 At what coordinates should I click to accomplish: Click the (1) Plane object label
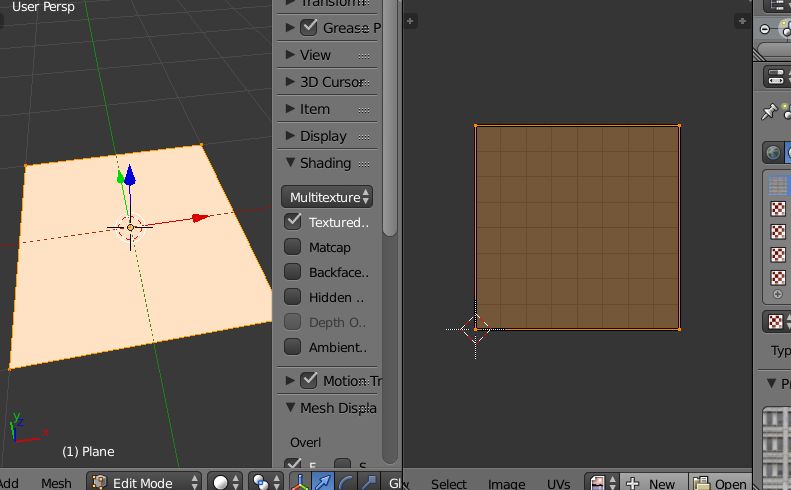tap(88, 451)
